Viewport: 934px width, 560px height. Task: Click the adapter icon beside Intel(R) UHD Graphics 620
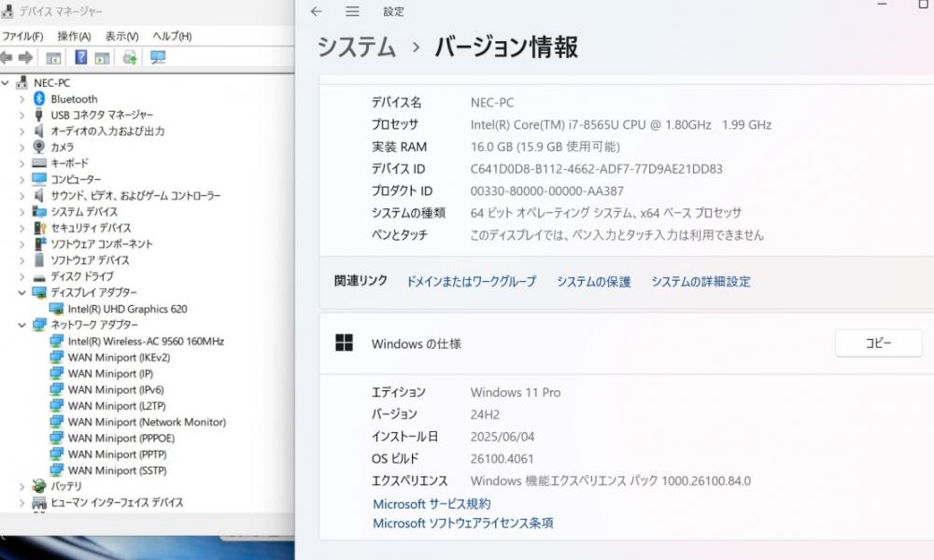tap(57, 309)
